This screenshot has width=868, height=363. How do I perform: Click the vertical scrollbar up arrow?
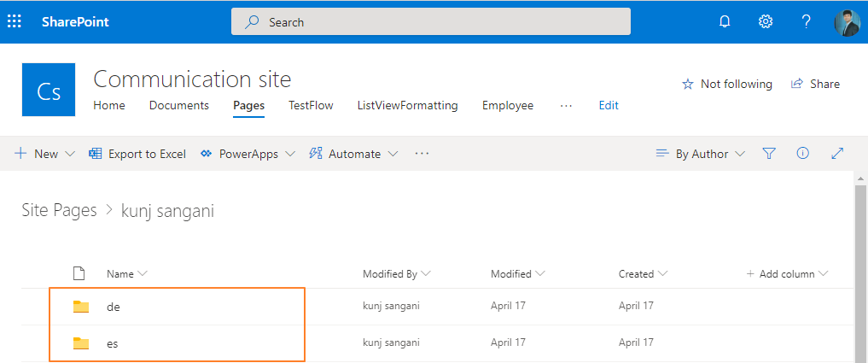[x=860, y=179]
